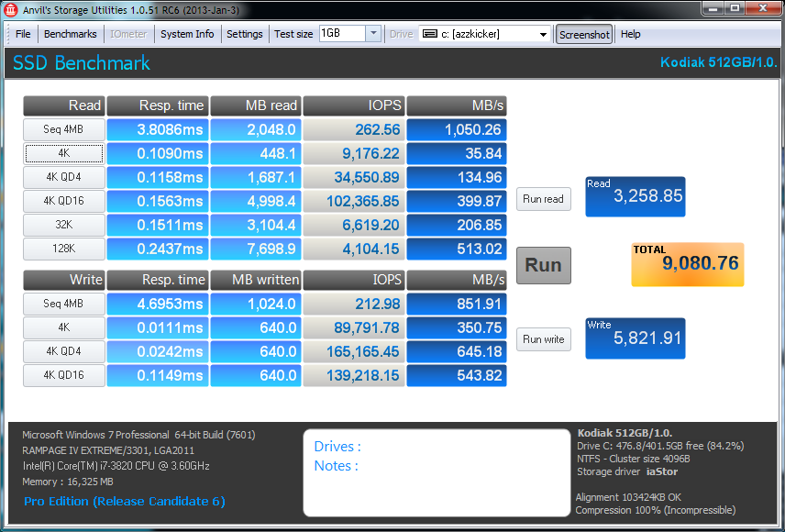Screen dimensions: 785x532
Task: Click the Write column header
Action: point(64,280)
